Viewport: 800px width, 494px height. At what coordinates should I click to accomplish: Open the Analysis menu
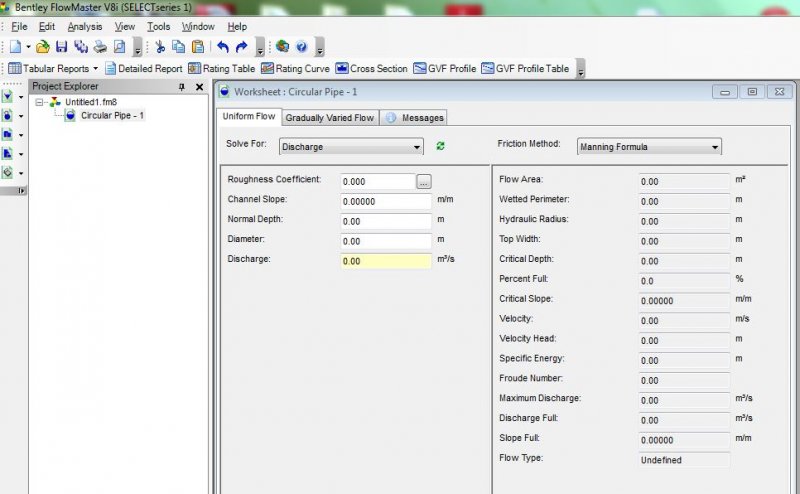(85, 27)
